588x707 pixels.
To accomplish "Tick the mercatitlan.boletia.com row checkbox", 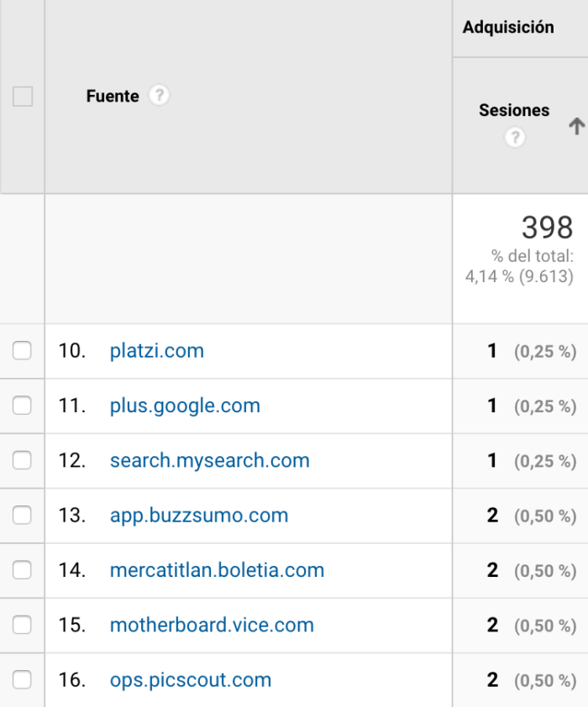I will tap(22, 570).
